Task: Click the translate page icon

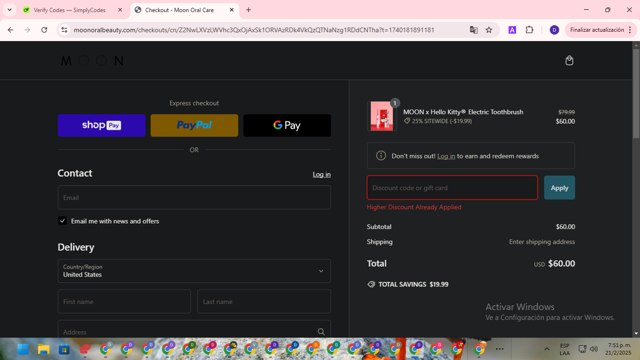Action: pos(473,30)
